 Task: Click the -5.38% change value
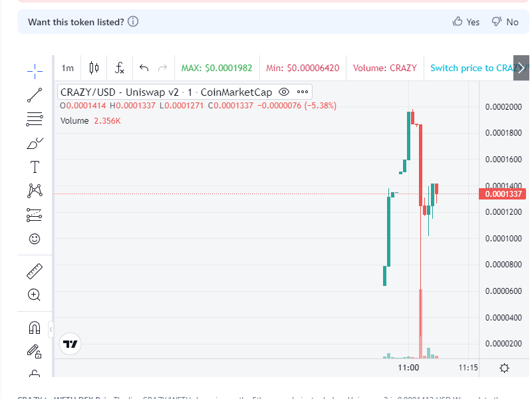(x=321, y=106)
